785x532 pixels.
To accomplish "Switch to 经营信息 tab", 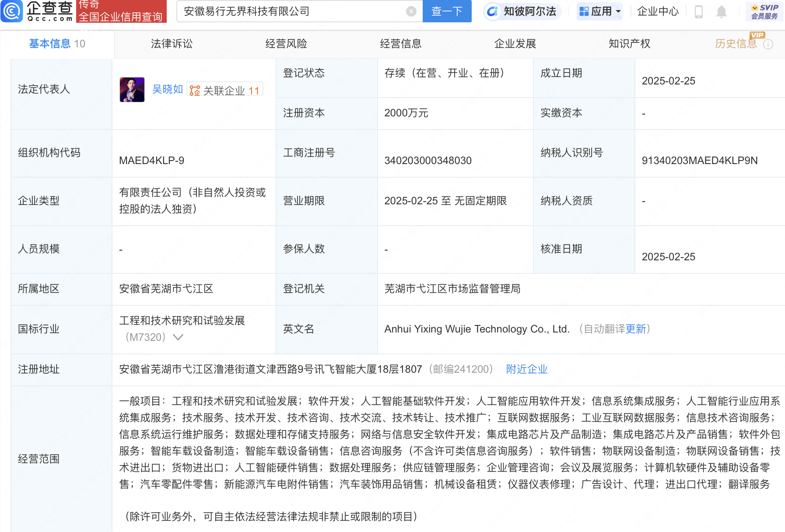I will coord(401,44).
